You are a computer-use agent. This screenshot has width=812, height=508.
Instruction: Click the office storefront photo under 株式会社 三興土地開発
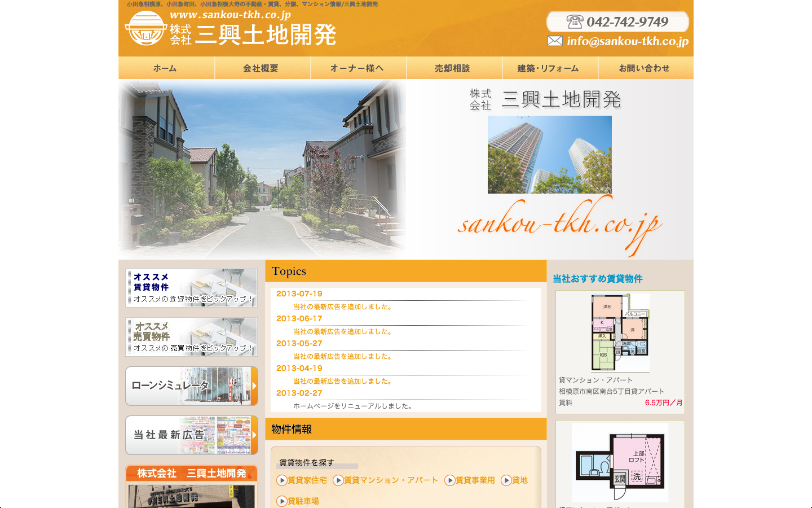192,497
